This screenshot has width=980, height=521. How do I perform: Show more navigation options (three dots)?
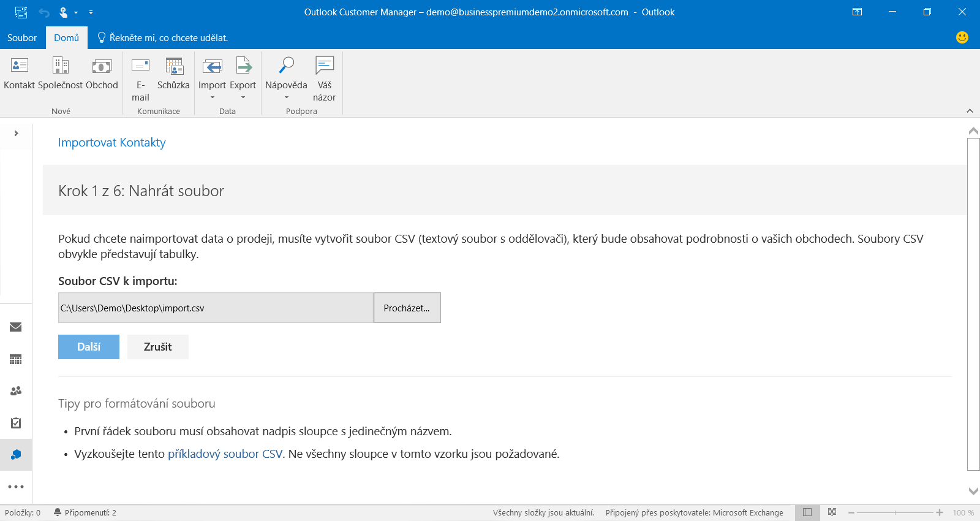[x=16, y=487]
